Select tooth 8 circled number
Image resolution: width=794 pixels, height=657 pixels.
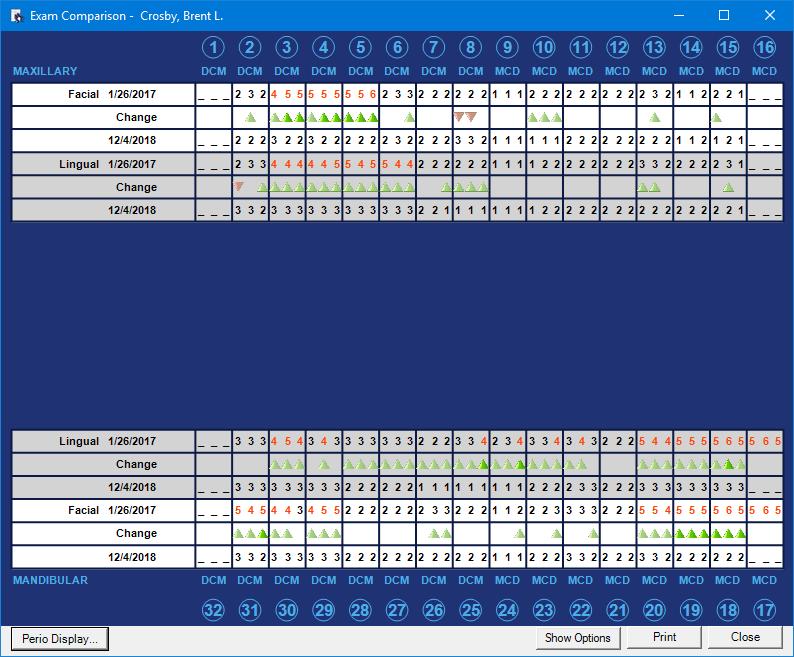click(x=470, y=47)
